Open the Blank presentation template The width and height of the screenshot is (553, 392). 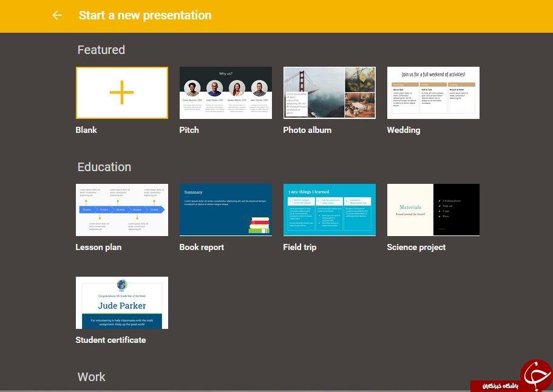[x=121, y=93]
